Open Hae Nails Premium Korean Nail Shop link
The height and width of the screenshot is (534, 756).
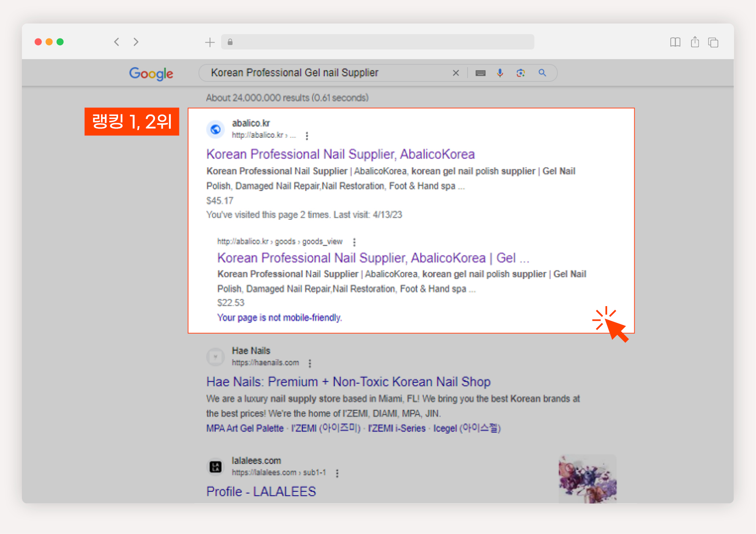tap(348, 382)
